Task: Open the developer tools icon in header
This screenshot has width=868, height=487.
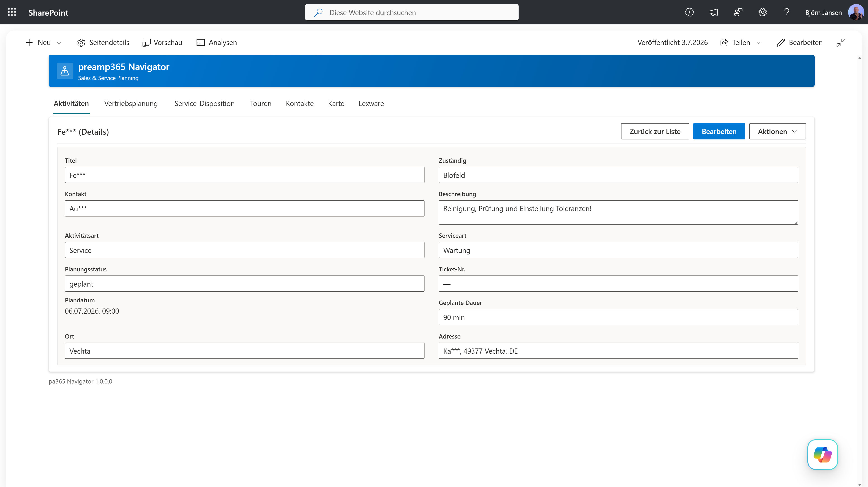Action: tap(689, 12)
